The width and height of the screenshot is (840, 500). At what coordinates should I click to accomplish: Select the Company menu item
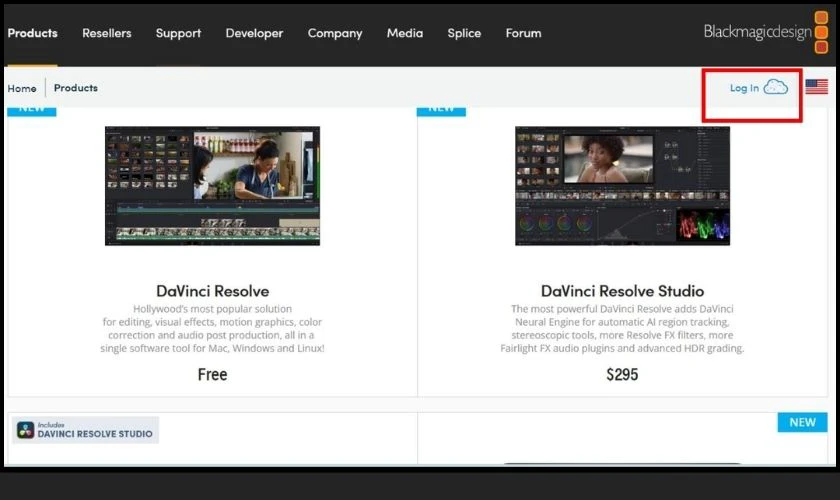tap(335, 33)
